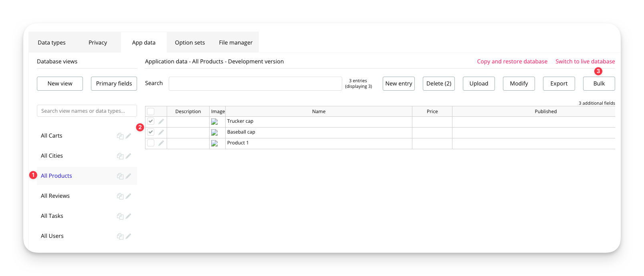This screenshot has width=644, height=276.
Task: Uncheck the Baseball cap row checkbox
Action: (151, 132)
